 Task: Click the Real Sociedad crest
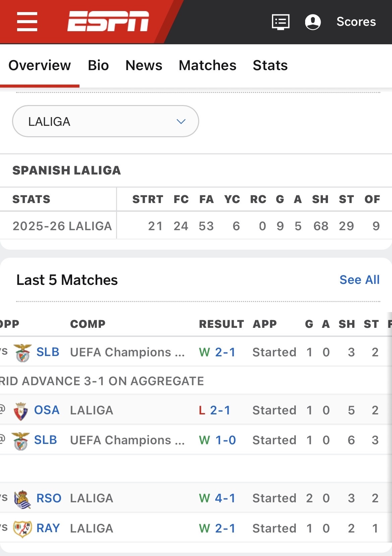pyautogui.click(x=23, y=499)
